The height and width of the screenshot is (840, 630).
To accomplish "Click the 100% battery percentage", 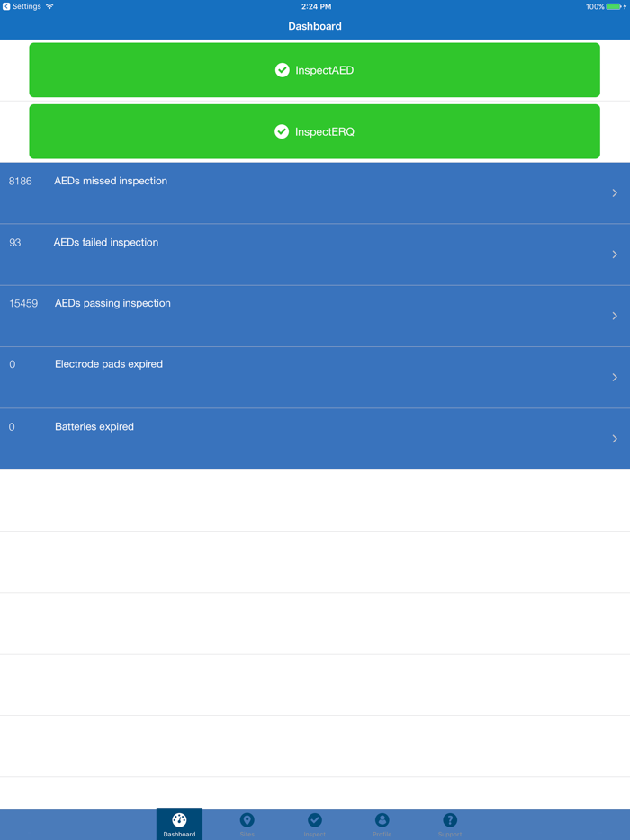I will pyautogui.click(x=595, y=6).
